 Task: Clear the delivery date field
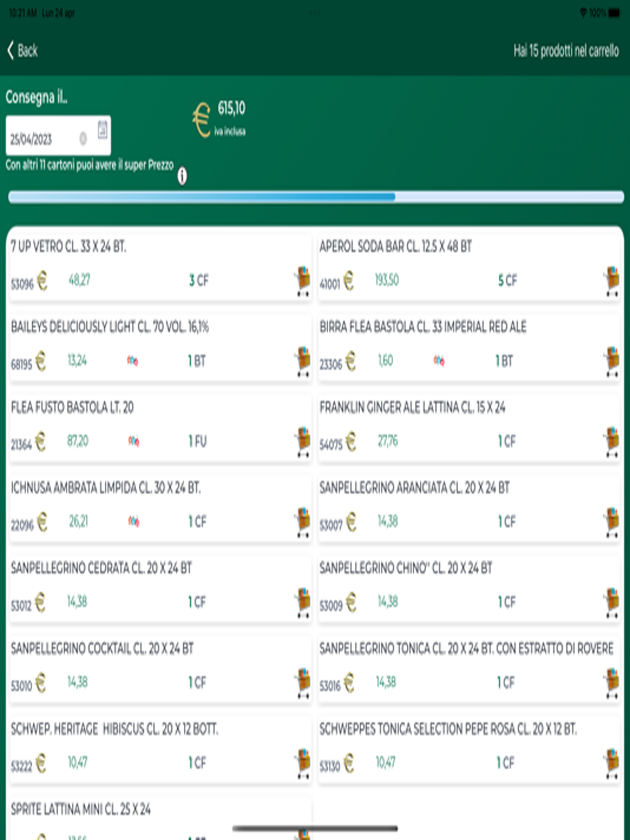(x=83, y=139)
